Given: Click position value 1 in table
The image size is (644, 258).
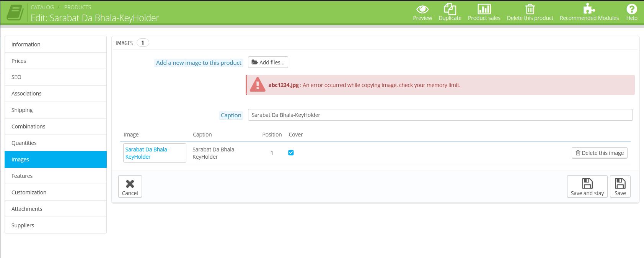Looking at the screenshot, I should 272,153.
